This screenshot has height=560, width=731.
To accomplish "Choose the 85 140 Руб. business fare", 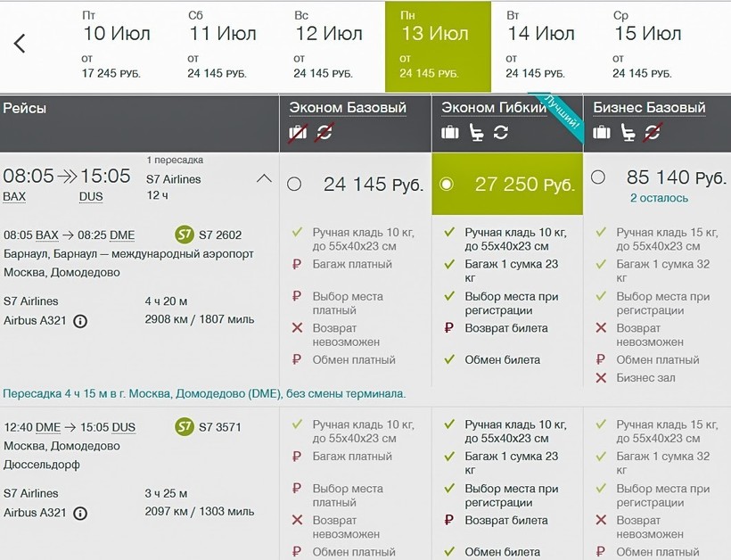I will [598, 177].
